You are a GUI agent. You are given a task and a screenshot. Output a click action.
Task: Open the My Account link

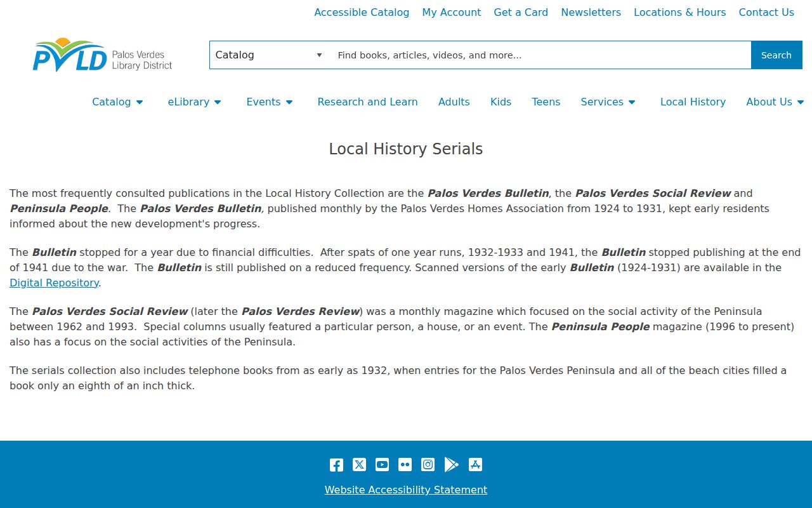(x=452, y=12)
